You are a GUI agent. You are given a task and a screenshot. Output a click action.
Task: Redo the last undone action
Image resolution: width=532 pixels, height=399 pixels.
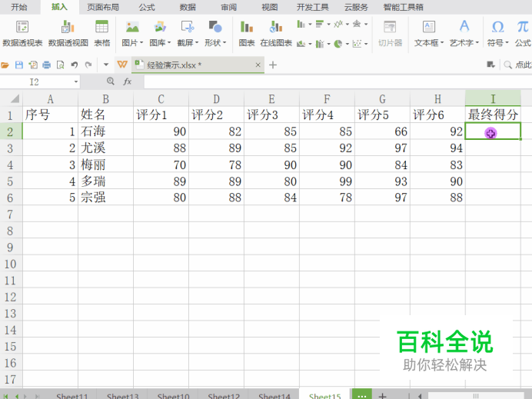pos(88,65)
